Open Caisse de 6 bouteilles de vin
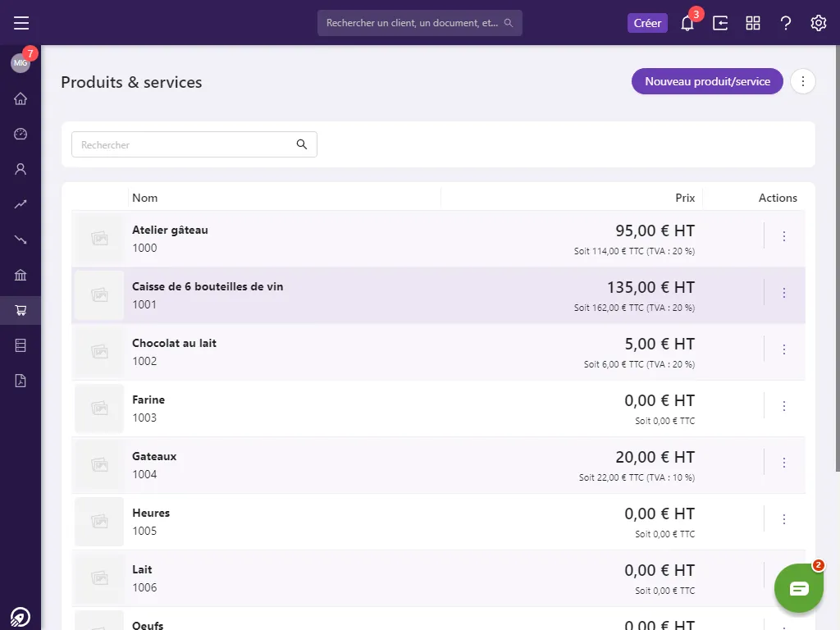Viewport: 840px width, 630px height. pos(208,286)
